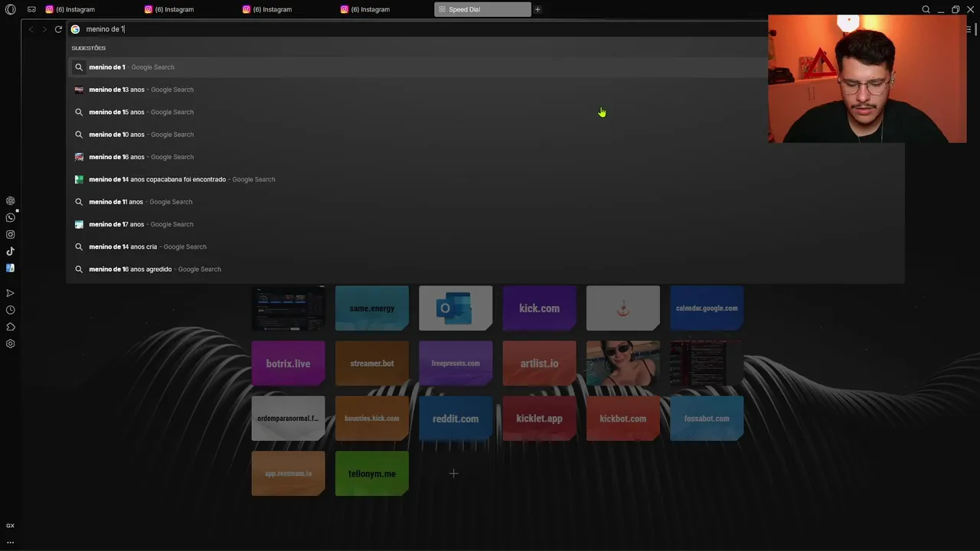Go back with the left arrow
This screenshot has width=980, height=551.
click(31, 29)
